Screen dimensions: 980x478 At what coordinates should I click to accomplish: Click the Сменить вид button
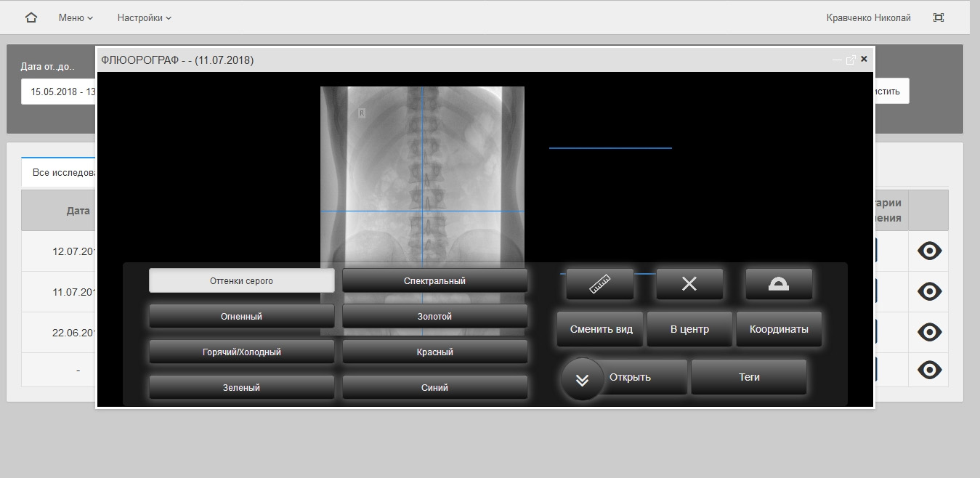[601, 329]
